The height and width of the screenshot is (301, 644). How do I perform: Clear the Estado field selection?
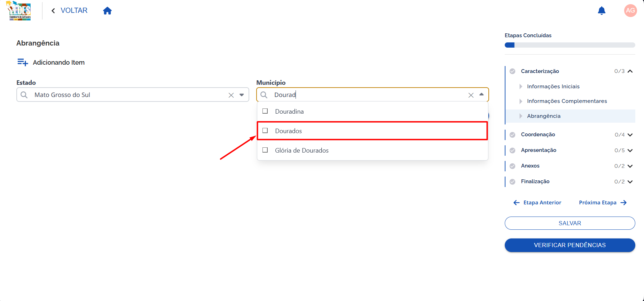pyautogui.click(x=231, y=95)
